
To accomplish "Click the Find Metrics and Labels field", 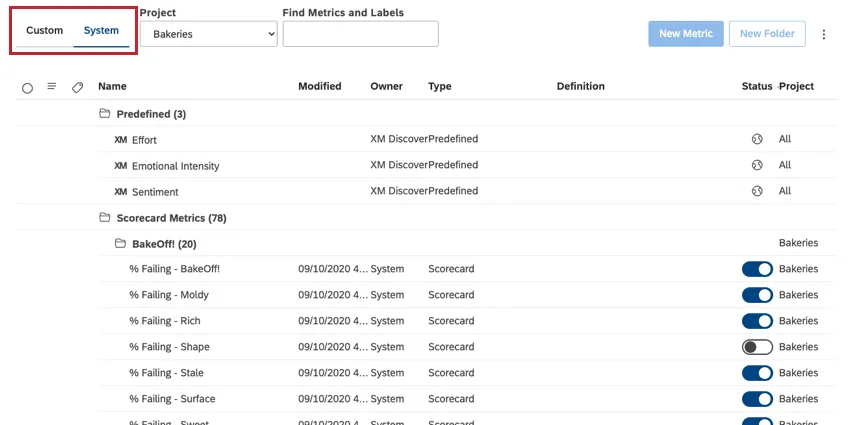I will [360, 34].
